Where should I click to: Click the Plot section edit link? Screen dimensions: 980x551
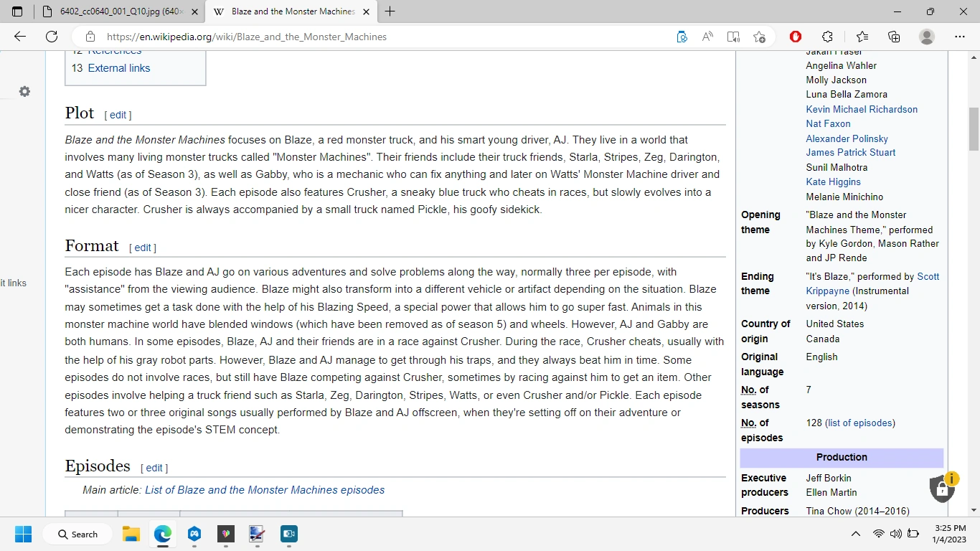point(118,115)
